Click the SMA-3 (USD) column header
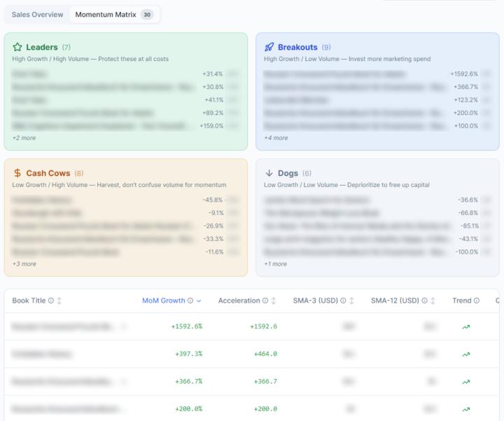The height and width of the screenshot is (421, 504). coord(315,301)
